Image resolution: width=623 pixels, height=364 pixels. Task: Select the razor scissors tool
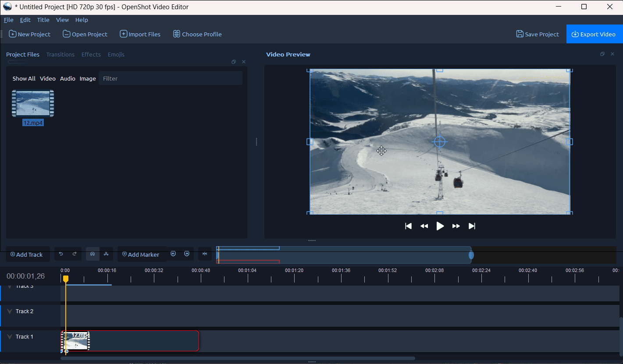pos(106,254)
